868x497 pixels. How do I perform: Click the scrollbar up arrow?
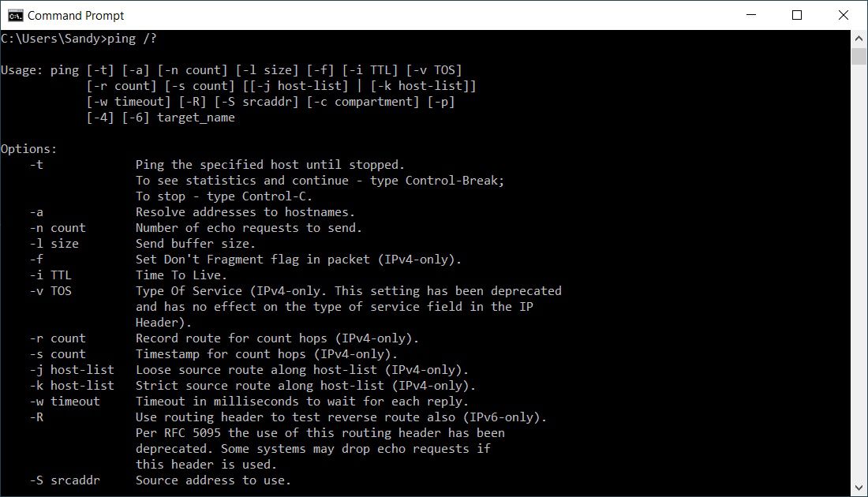pos(859,39)
